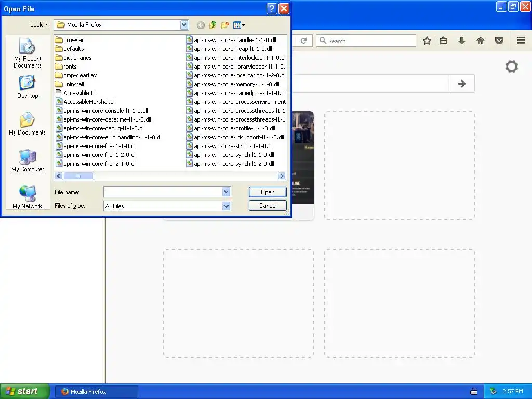Click the taskbar clock showing 2:57 PM
Viewport: 532px width, 399px height.
tap(513, 392)
